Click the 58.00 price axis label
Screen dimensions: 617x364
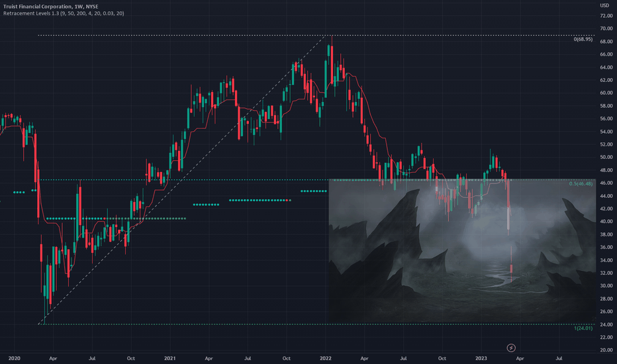pos(606,106)
